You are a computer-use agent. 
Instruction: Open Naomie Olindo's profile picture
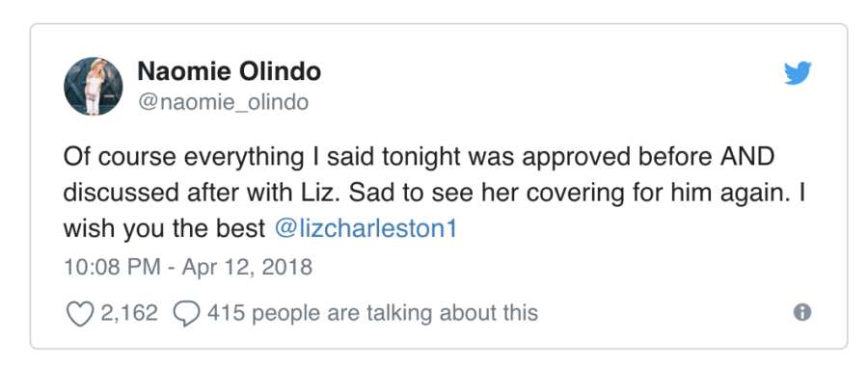tap(93, 87)
